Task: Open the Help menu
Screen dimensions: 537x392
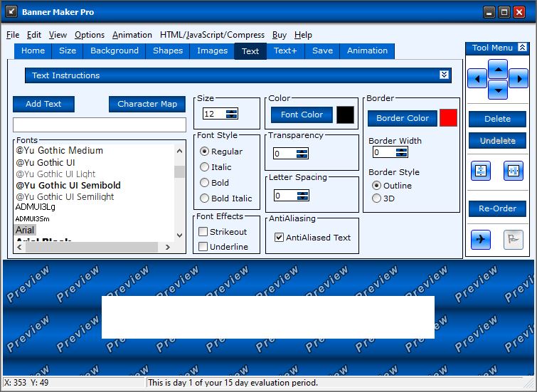Action: click(303, 35)
